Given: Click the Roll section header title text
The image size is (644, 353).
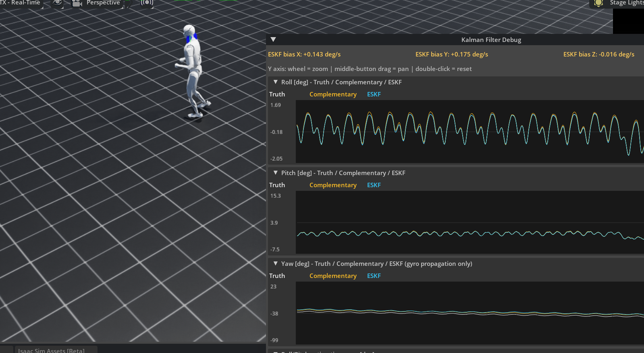Looking at the screenshot, I should pos(341,82).
